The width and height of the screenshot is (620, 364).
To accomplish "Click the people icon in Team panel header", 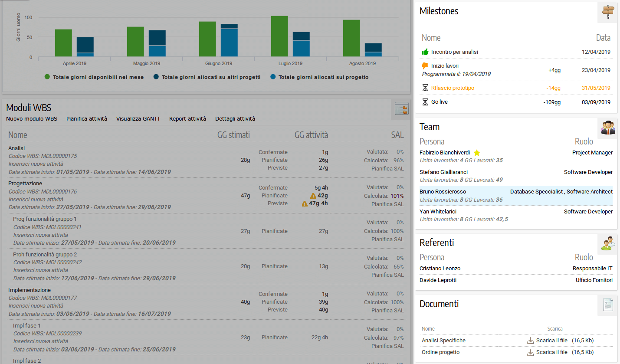I will click(608, 128).
